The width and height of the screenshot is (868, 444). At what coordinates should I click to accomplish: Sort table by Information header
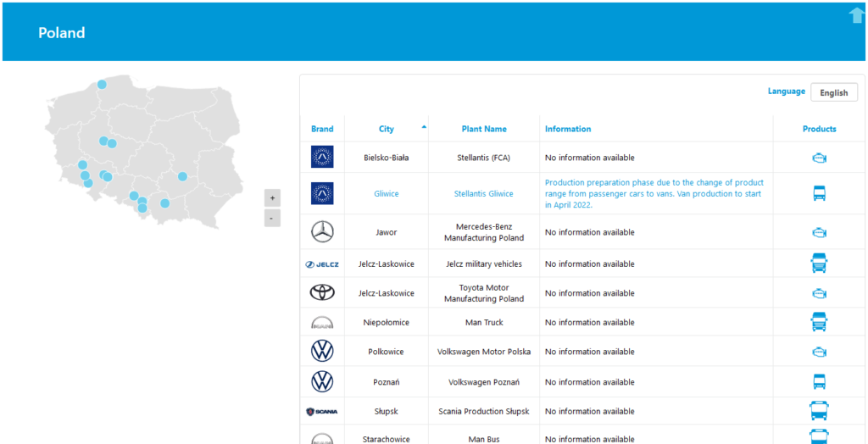click(x=568, y=129)
